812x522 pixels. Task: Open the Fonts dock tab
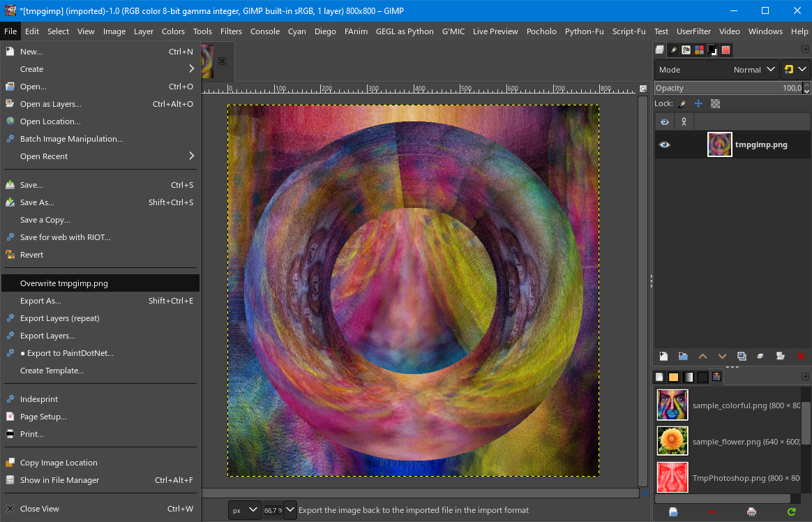click(x=686, y=50)
